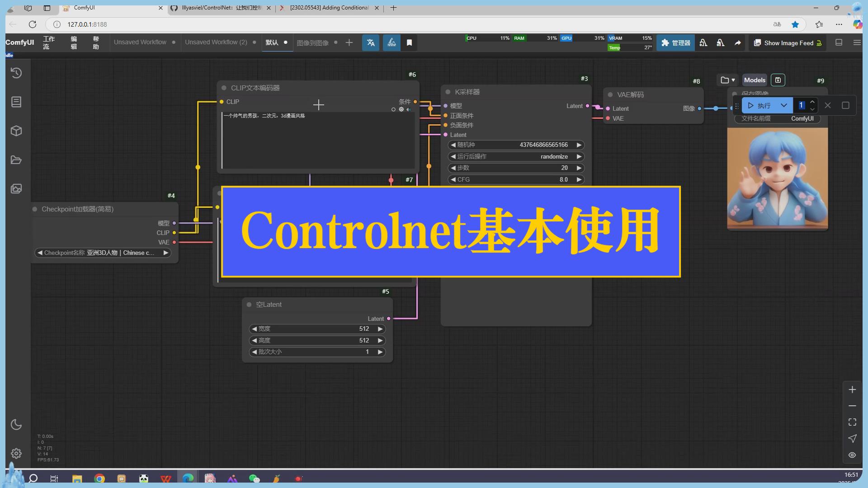Collapse Checkpoint加载器 node via dot
The height and width of the screenshot is (488, 868).
tap(34, 209)
